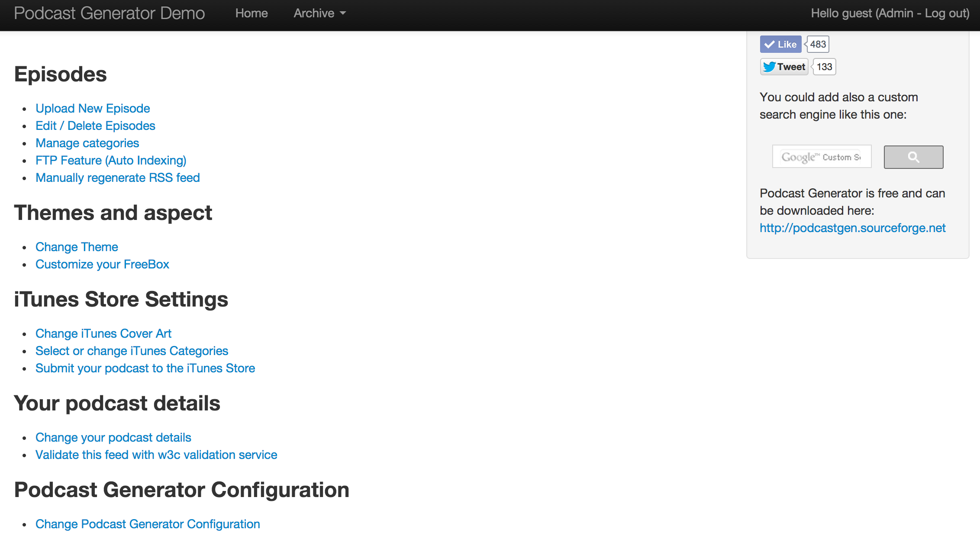Click the Log out link in the header
Screen dimensions: 980x549
(946, 13)
